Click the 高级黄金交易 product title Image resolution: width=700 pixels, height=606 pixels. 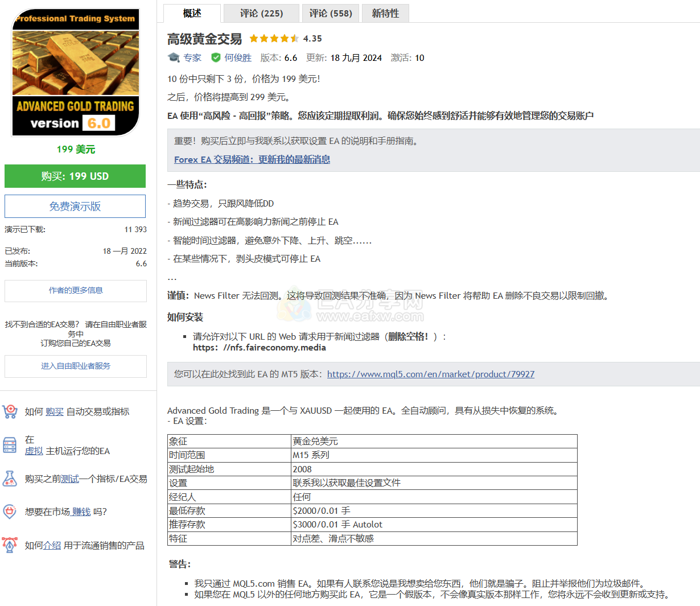coord(205,39)
